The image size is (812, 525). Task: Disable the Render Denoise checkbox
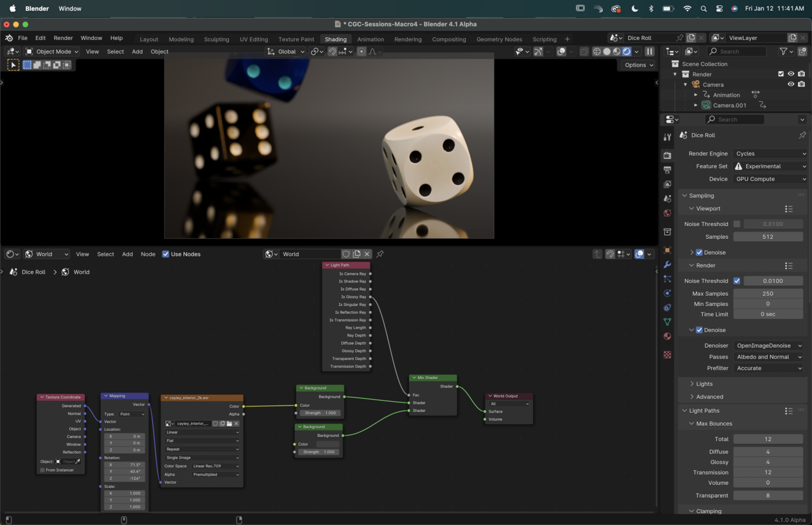tap(699, 330)
